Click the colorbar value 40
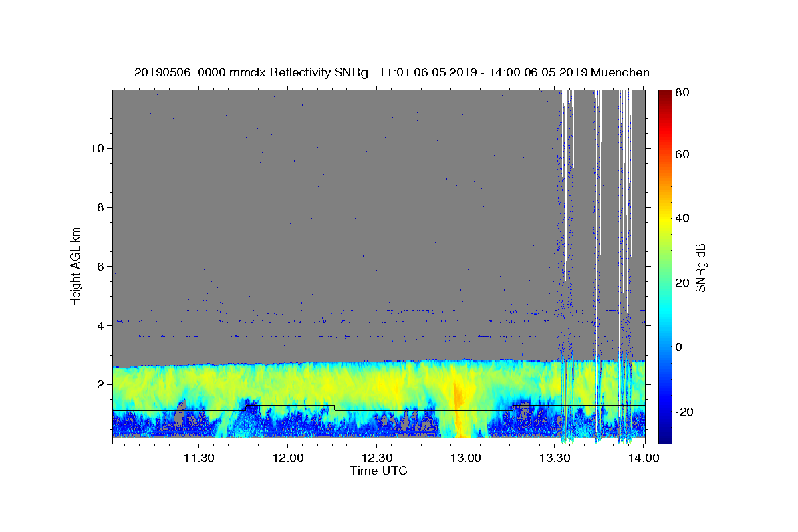The height and width of the screenshot is (532, 798). [684, 218]
